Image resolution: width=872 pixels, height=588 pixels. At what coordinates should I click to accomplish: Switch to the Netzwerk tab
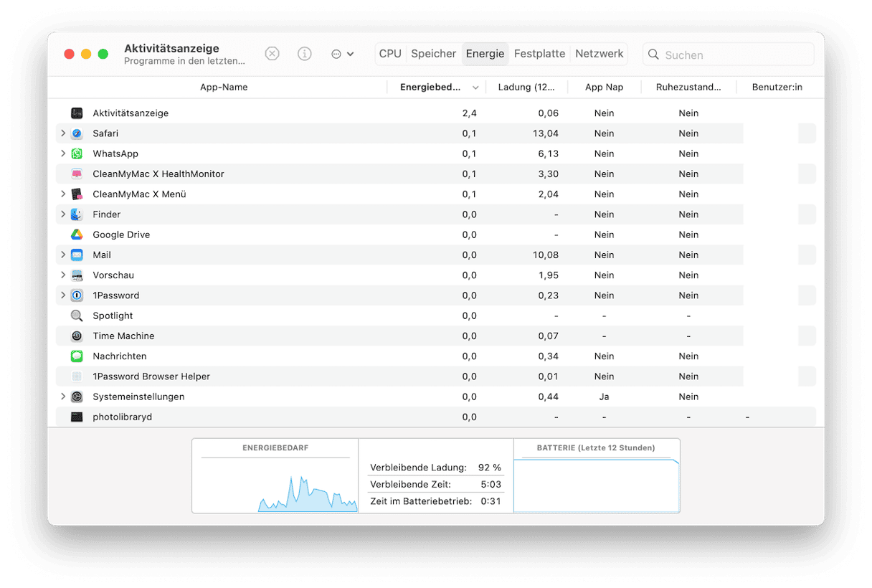tap(599, 54)
